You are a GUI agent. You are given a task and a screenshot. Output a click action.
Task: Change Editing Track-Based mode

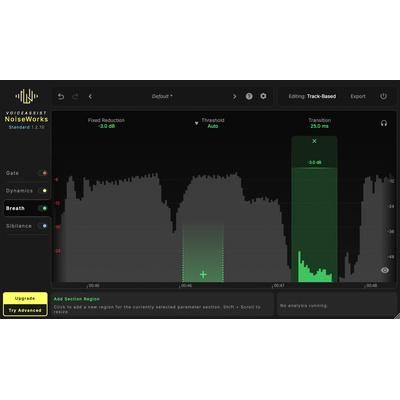[312, 96]
